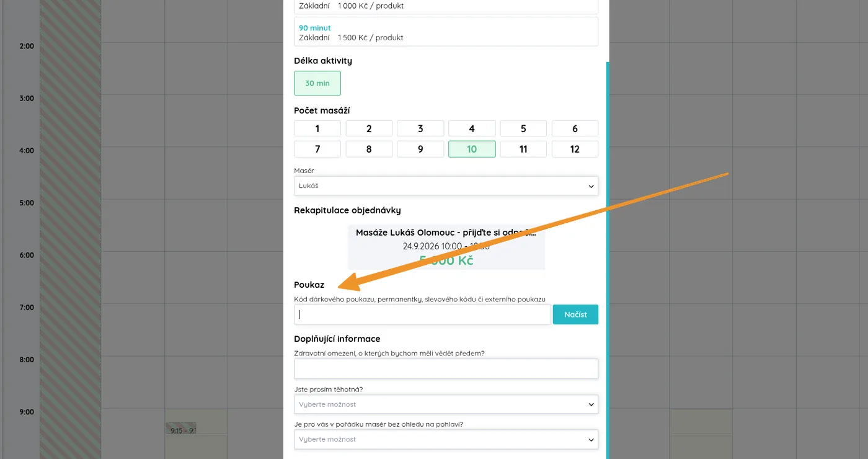This screenshot has height=459, width=868.
Task: Choose 5 massages option
Action: (523, 128)
